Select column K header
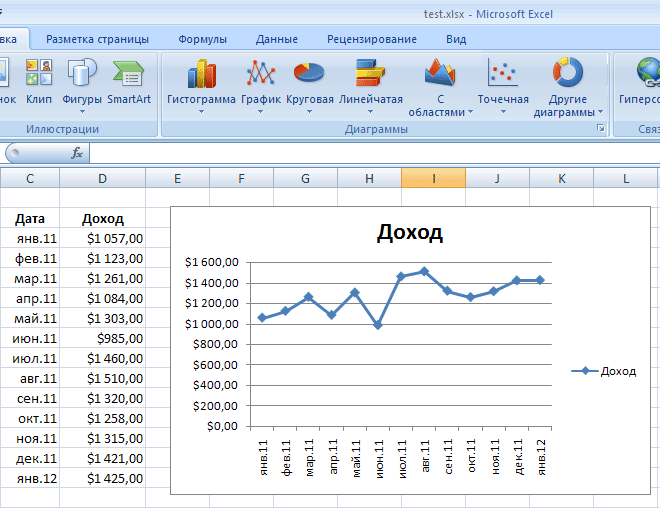 click(x=562, y=178)
